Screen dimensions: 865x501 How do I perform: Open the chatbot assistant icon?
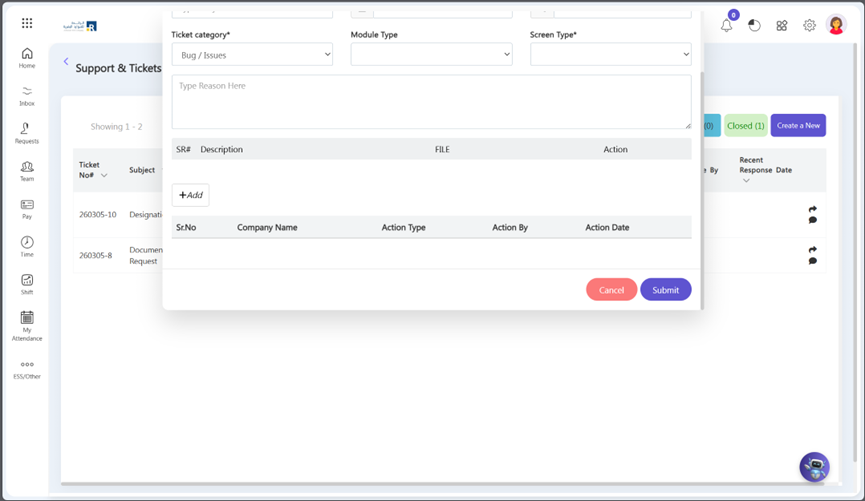click(x=814, y=466)
